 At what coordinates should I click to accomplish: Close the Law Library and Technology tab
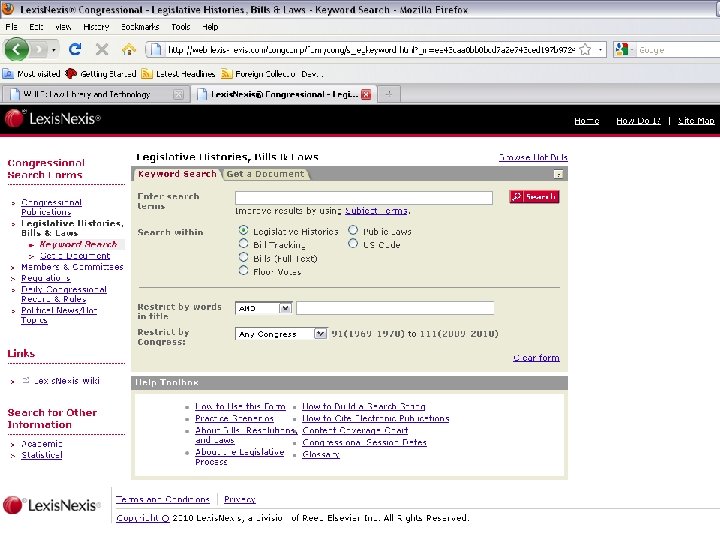click(x=178, y=94)
